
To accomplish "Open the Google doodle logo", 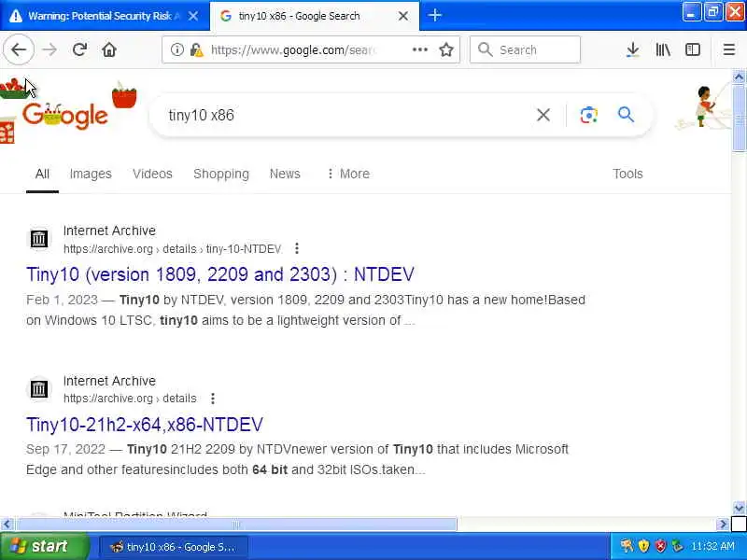I will (65, 115).
